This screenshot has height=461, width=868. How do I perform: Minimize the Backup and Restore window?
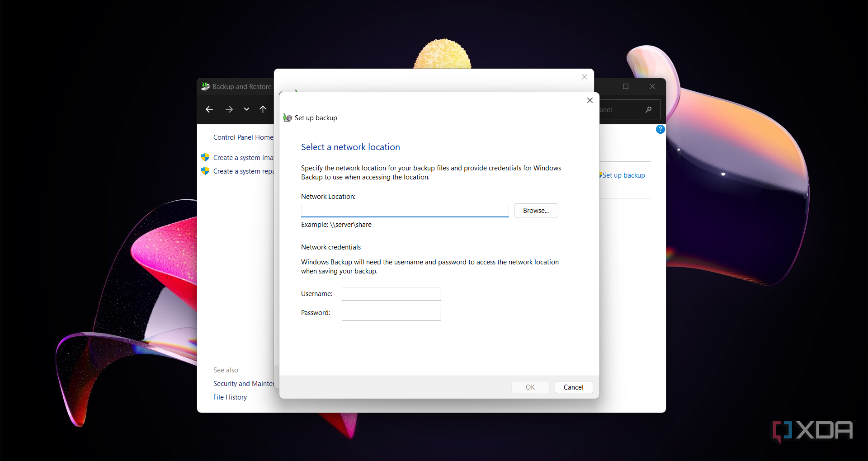[x=600, y=86]
